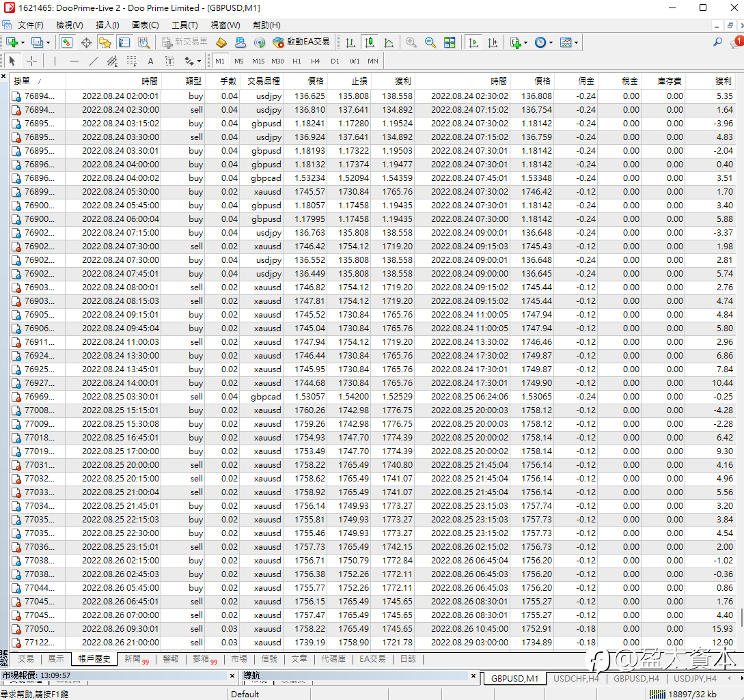
Task: Click the zoom out magnifier icon
Action: pos(430,42)
